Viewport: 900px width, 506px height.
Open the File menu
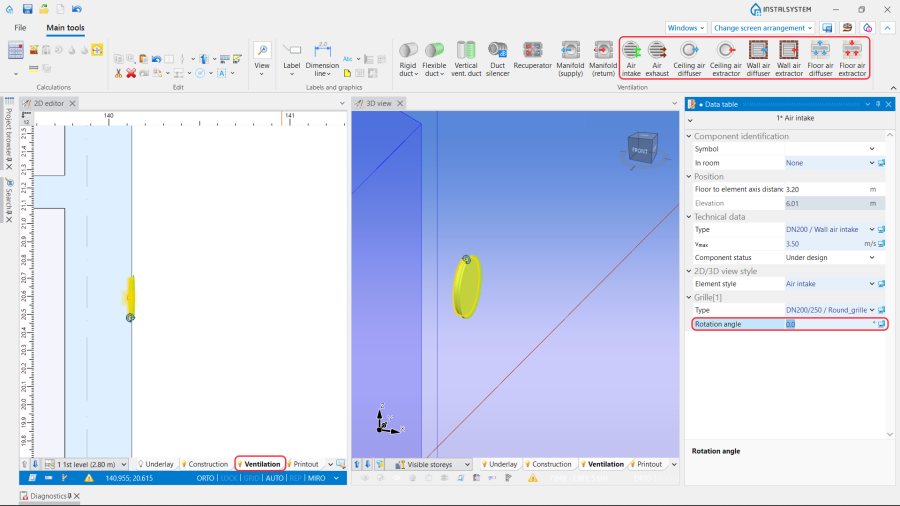20,28
